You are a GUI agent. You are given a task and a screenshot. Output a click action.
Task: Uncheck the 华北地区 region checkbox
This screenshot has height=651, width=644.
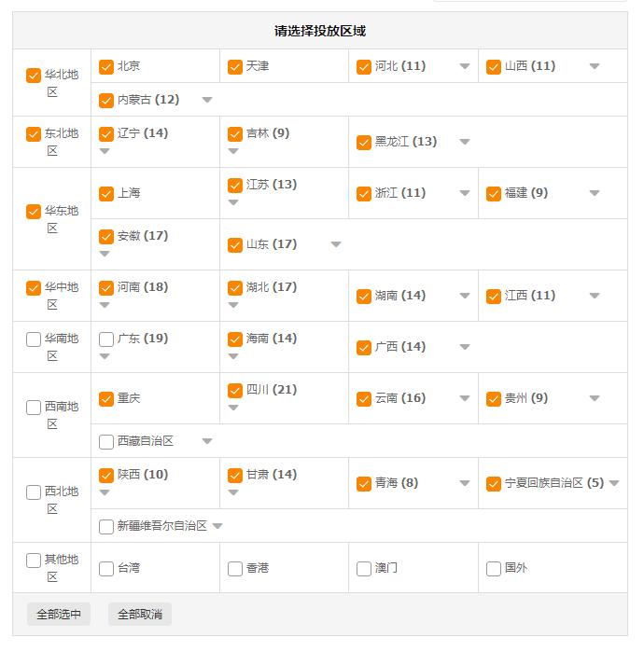(34, 76)
